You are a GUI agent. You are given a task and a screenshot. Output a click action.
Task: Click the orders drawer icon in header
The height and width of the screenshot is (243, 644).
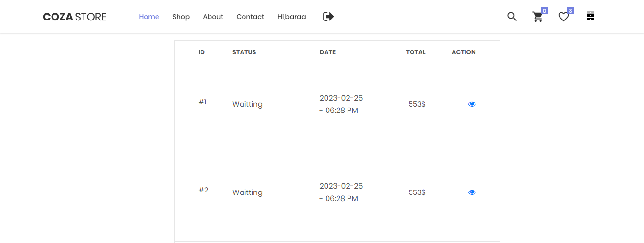point(591,17)
